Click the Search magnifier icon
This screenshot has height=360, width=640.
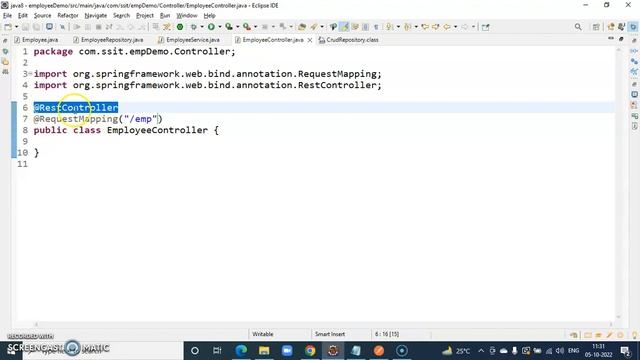pos(578,27)
